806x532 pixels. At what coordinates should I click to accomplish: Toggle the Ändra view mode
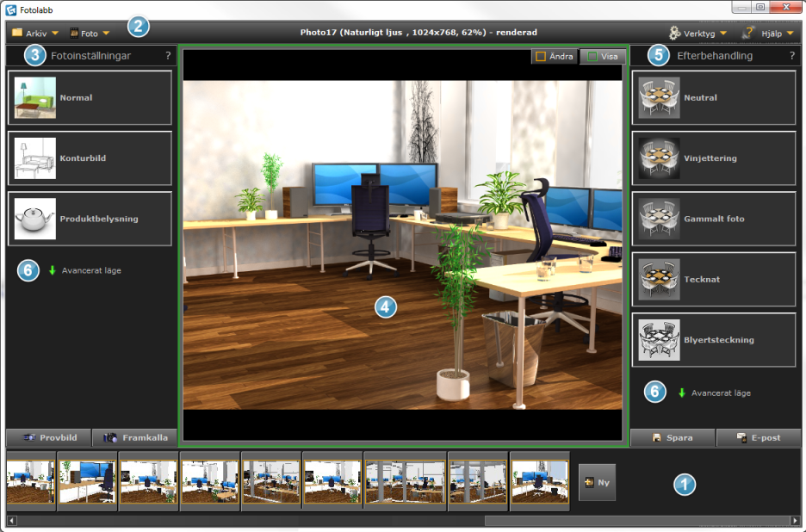tap(554, 56)
